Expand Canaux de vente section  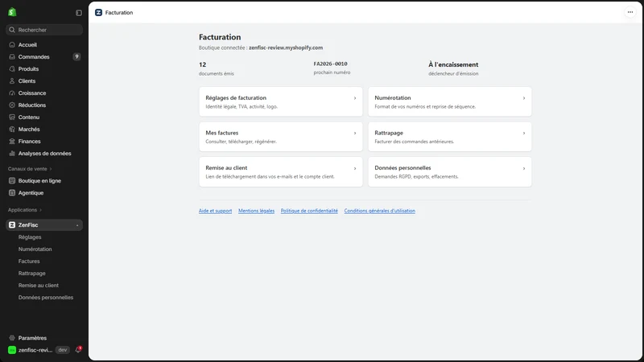pyautogui.click(x=30, y=169)
